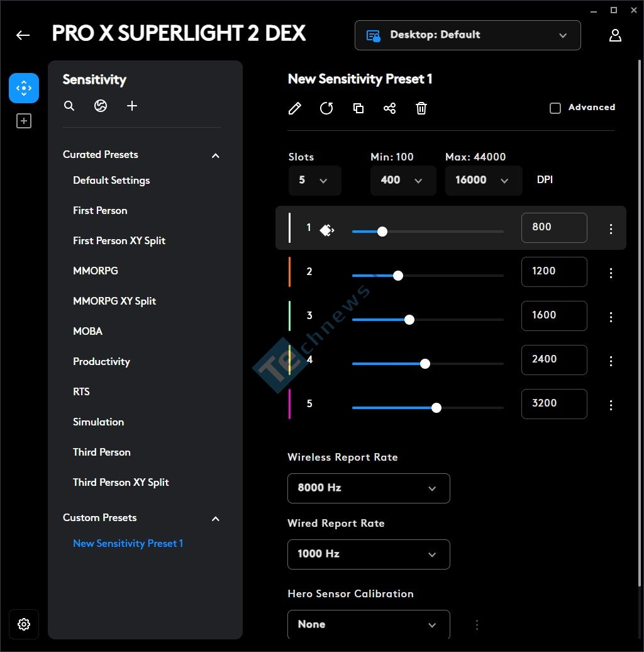Delete the preset with the trash icon
The width and height of the screenshot is (644, 652).
pos(421,108)
